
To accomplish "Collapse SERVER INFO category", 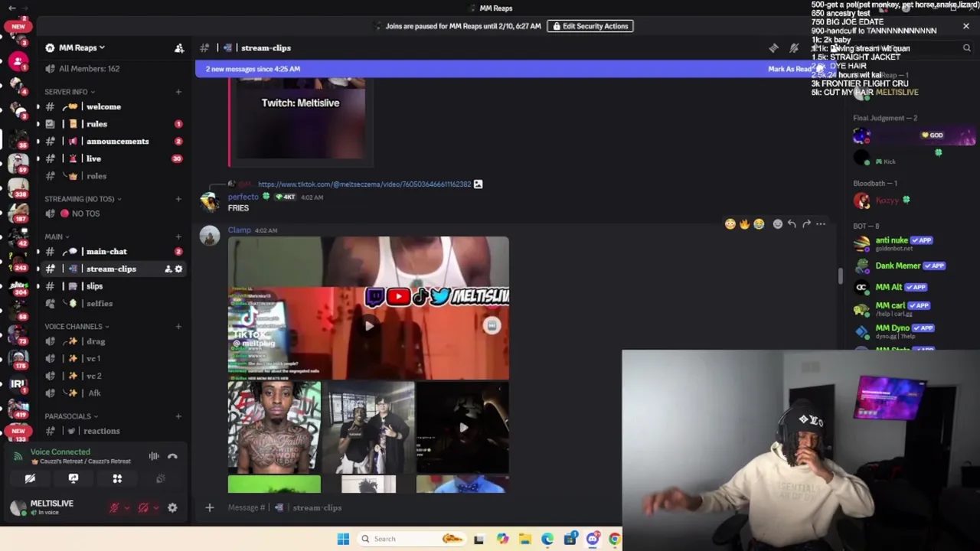I will coord(70,92).
